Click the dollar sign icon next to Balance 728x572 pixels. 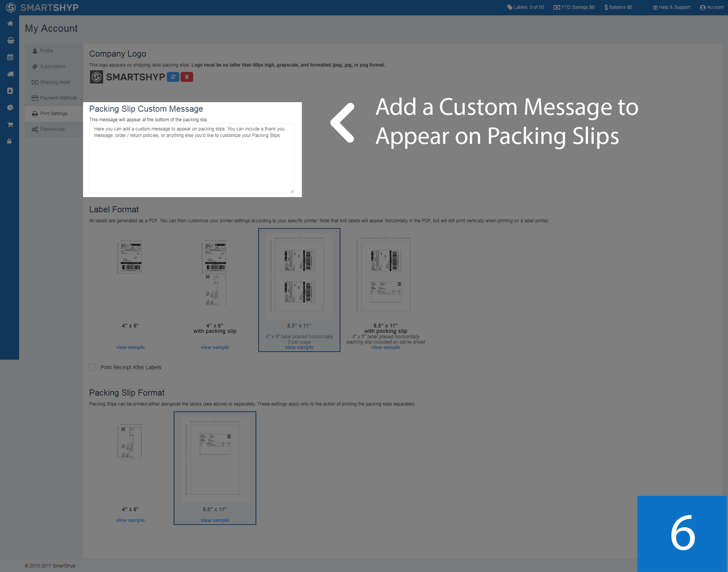[606, 7]
